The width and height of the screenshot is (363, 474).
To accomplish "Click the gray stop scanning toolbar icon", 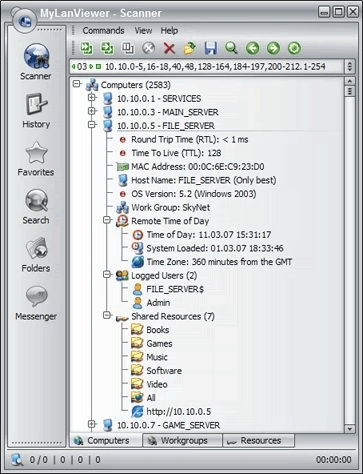I will coord(149,48).
